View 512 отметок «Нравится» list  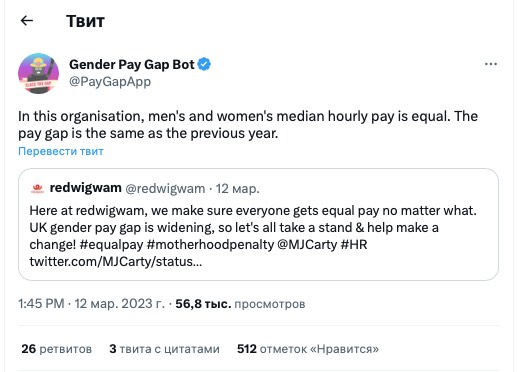pyautogui.click(x=308, y=349)
